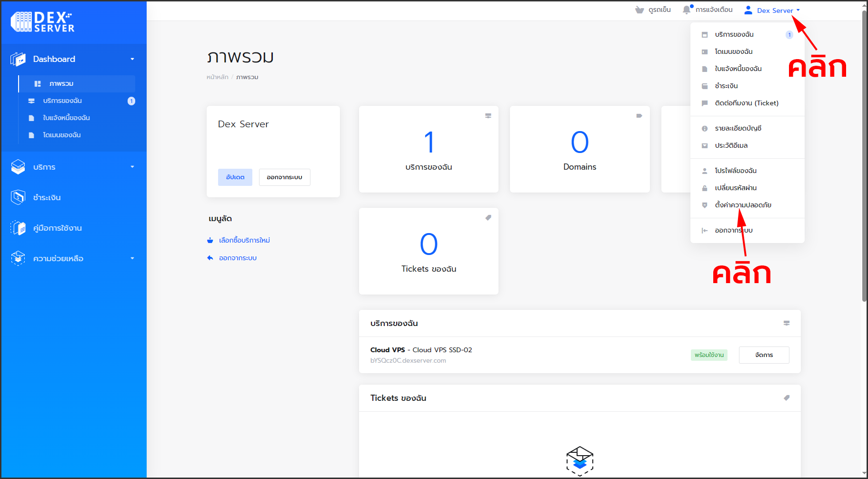Open the notifications bell icon
The height and width of the screenshot is (479, 868).
tap(686, 10)
